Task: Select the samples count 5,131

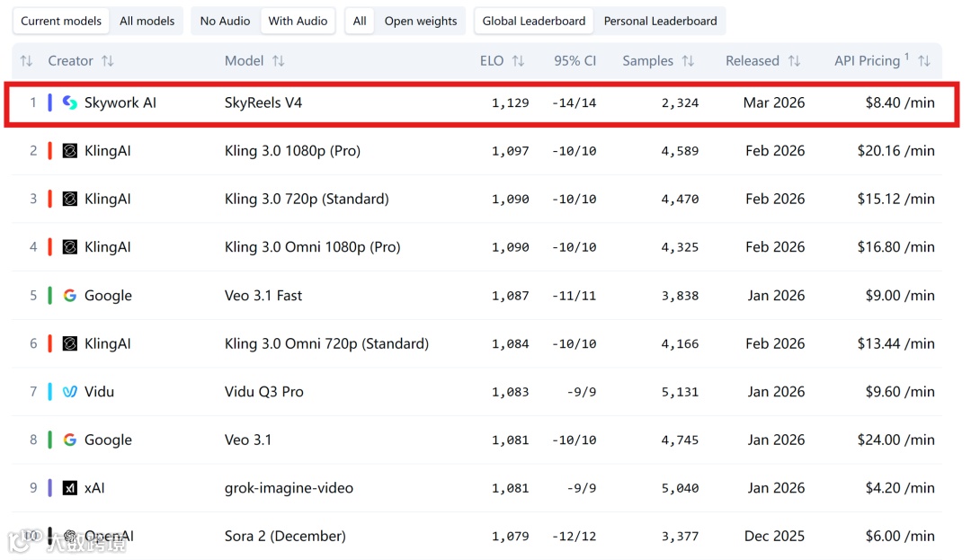Action: pyautogui.click(x=680, y=392)
